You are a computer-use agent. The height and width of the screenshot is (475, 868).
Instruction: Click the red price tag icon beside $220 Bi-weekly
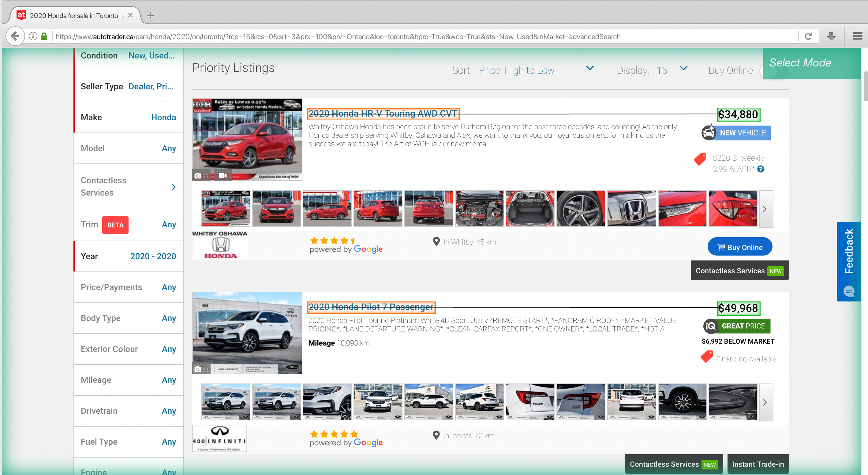pyautogui.click(x=700, y=159)
